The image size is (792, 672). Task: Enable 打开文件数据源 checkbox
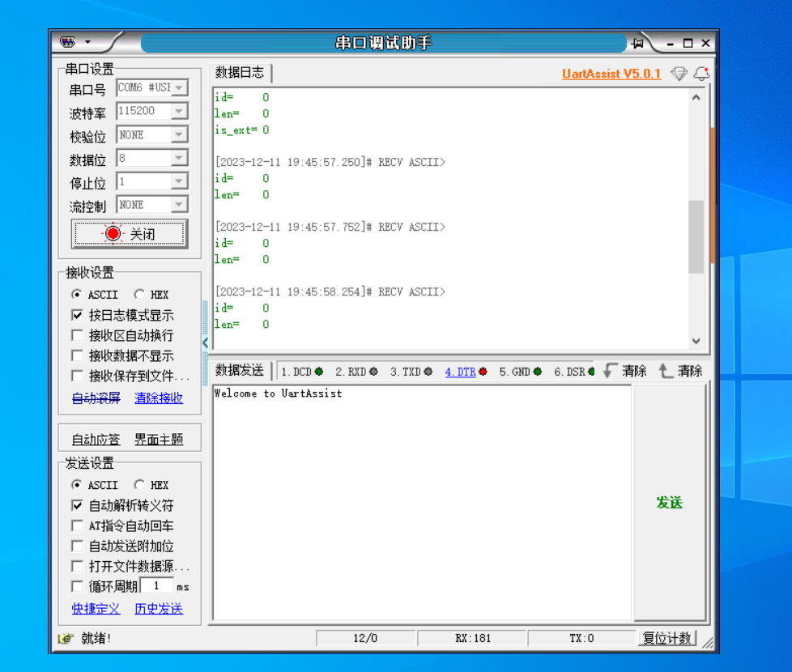coord(77,567)
